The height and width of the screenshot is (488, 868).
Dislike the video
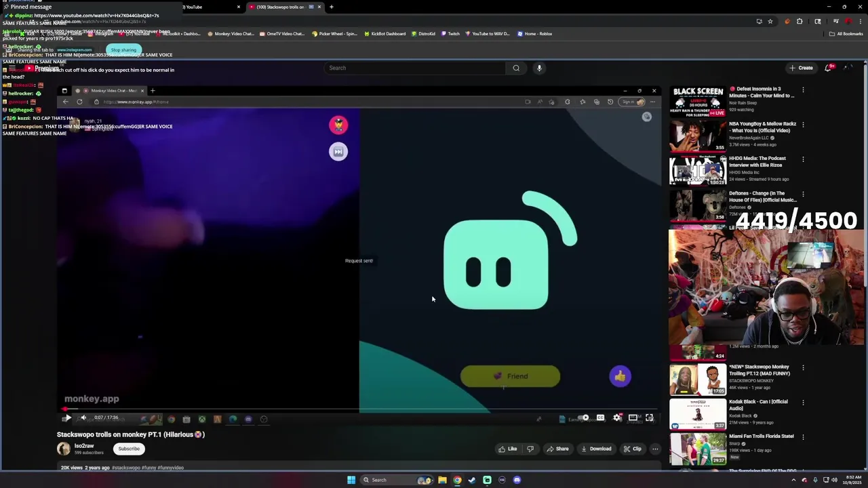coord(530,449)
